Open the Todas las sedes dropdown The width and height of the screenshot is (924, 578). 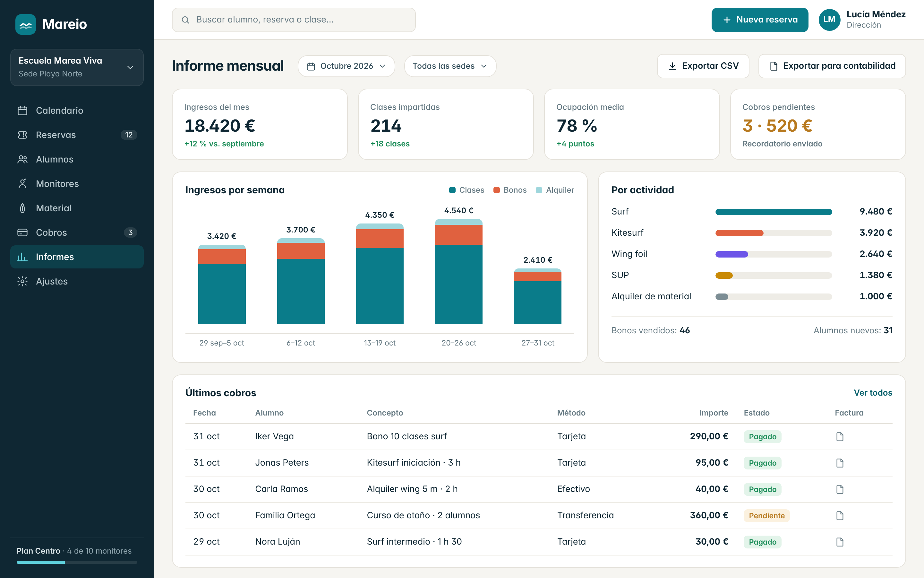click(450, 66)
